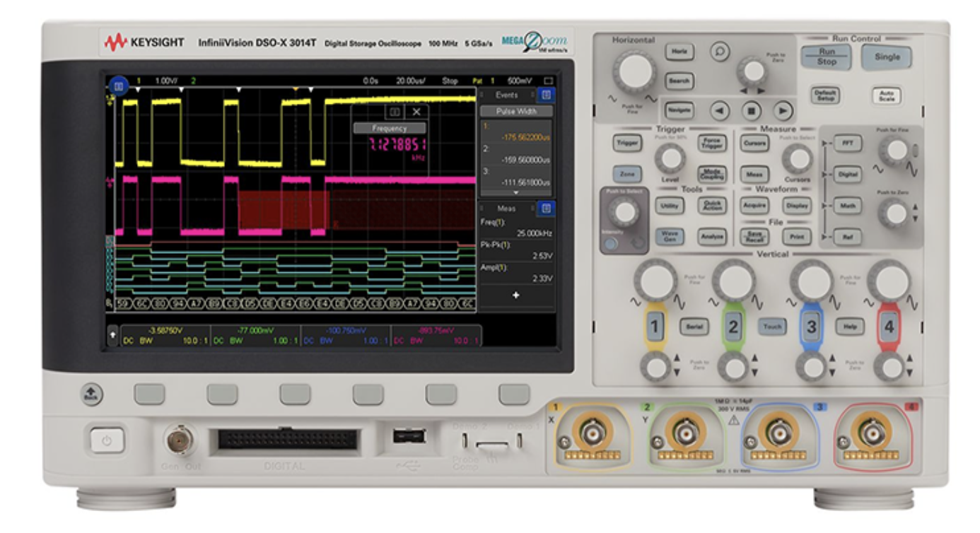Toggle the Touch screen key
Viewport: 980px width, 533px height.
[773, 326]
